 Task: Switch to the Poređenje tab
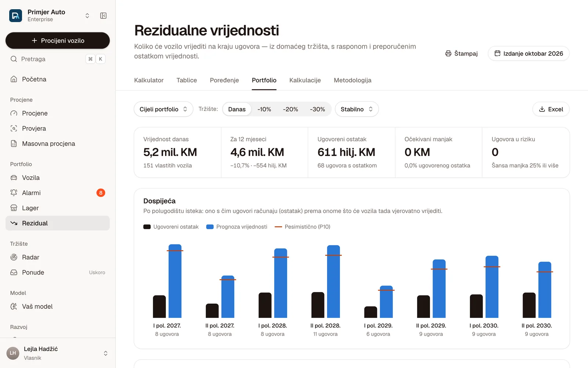[224, 80]
